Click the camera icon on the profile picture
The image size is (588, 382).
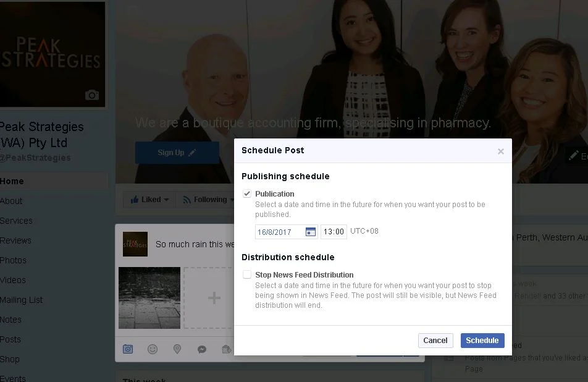click(x=92, y=95)
